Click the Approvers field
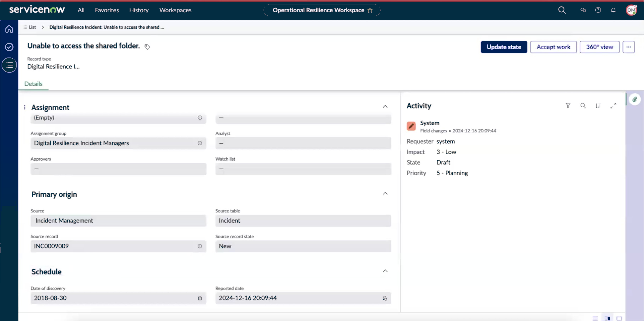Viewport: 644px width, 321px height. [118, 169]
